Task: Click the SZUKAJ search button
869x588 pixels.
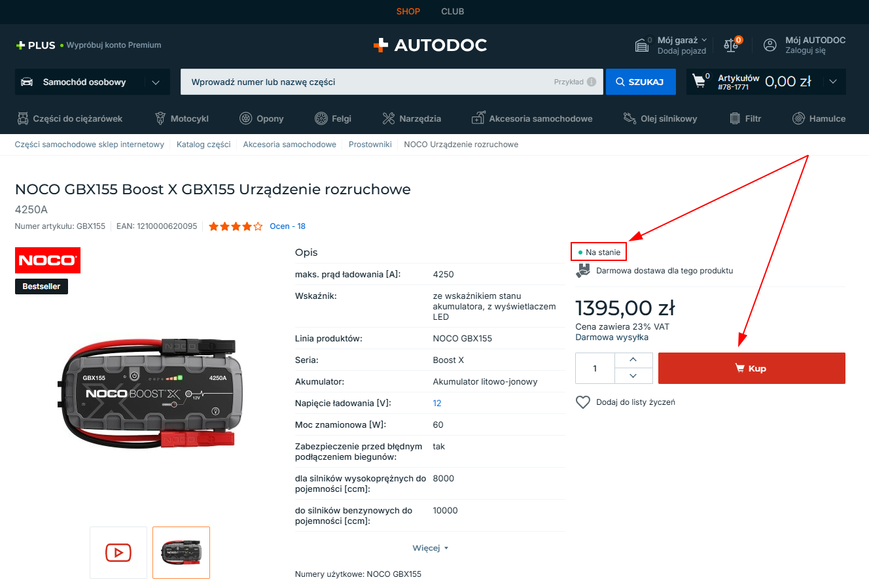Action: click(x=641, y=82)
